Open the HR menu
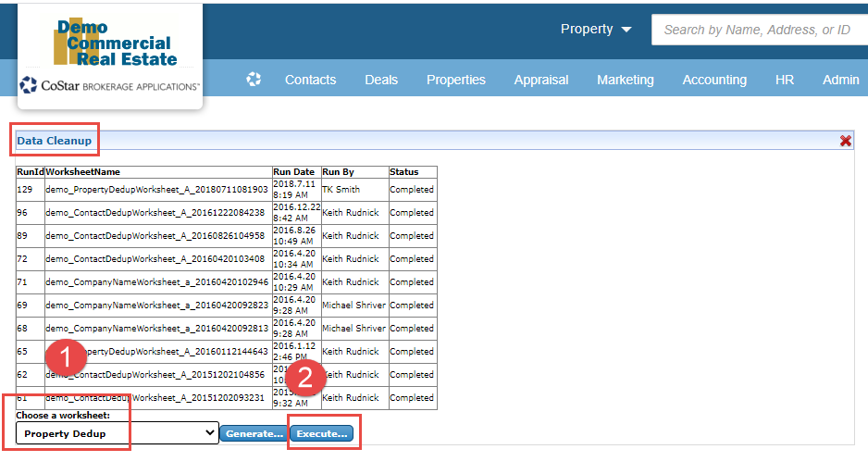This screenshot has width=868, height=474. (785, 80)
